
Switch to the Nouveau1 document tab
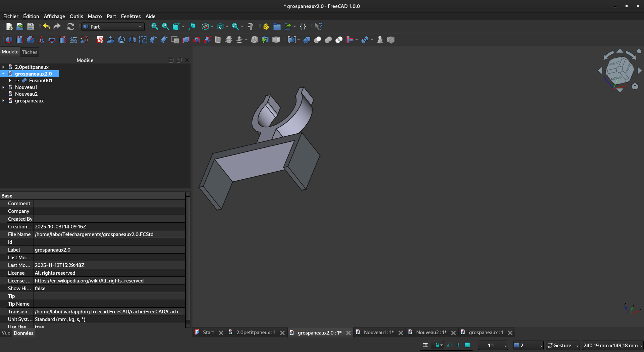[378, 333]
